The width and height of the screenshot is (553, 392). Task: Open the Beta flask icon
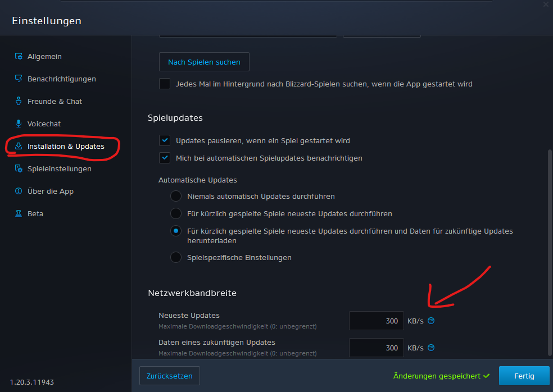click(x=19, y=213)
